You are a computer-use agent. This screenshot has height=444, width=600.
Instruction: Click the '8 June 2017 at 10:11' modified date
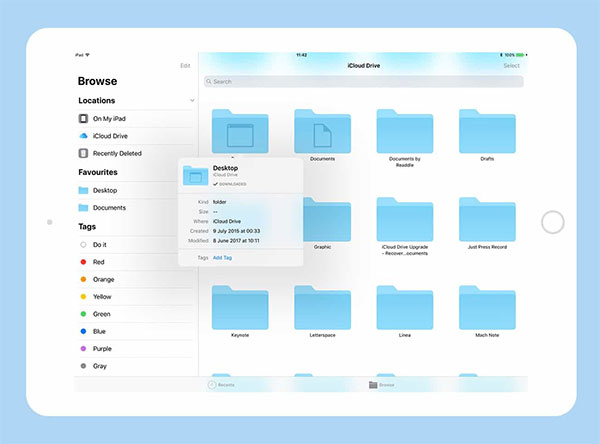(x=236, y=241)
